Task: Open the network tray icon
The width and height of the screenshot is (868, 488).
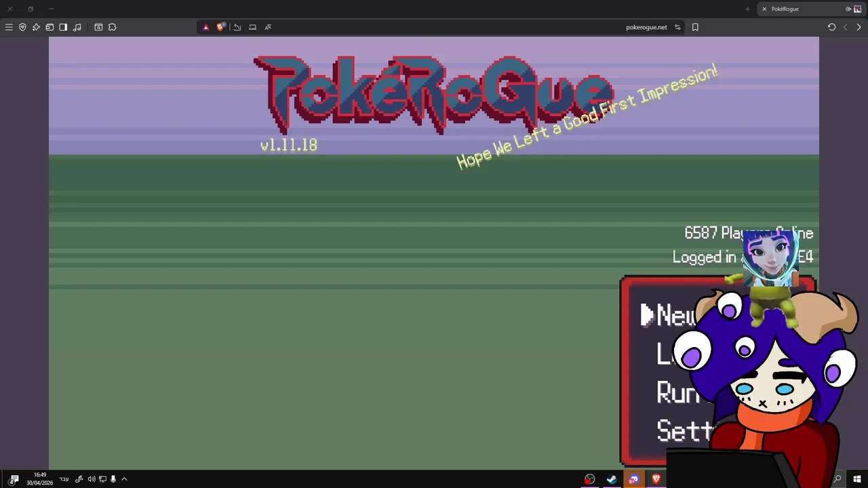Action: click(102, 479)
